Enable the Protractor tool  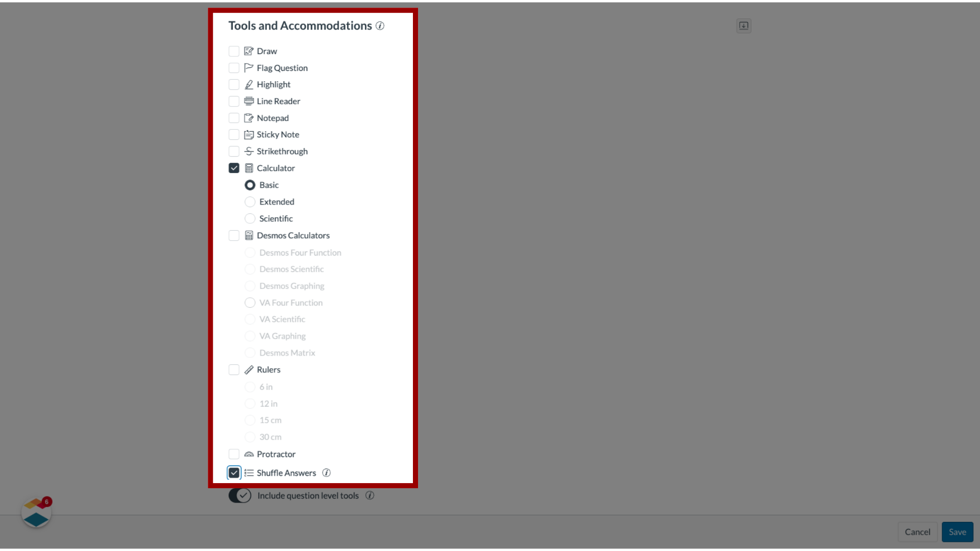[234, 454]
